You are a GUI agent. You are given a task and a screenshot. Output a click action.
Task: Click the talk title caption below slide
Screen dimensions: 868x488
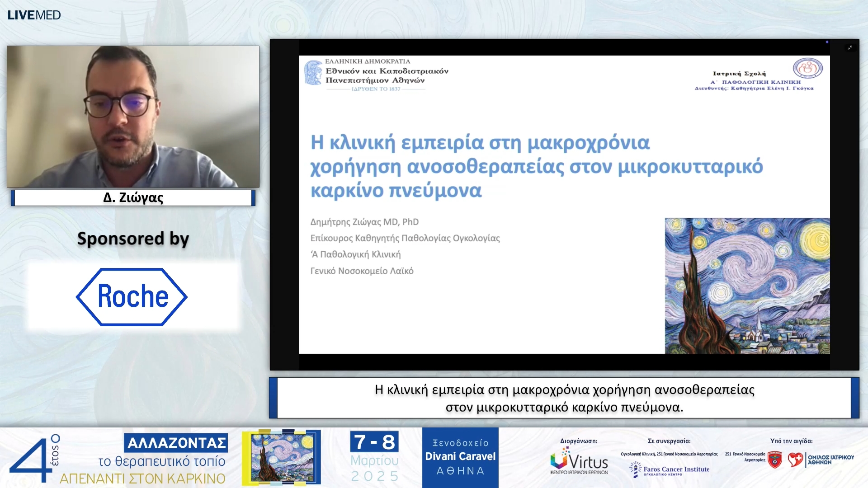coord(564,398)
